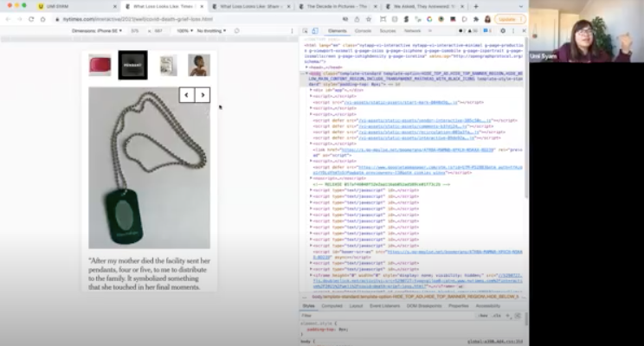Switch to Event Listeners pane tab
The image size is (644, 346).
point(385,305)
